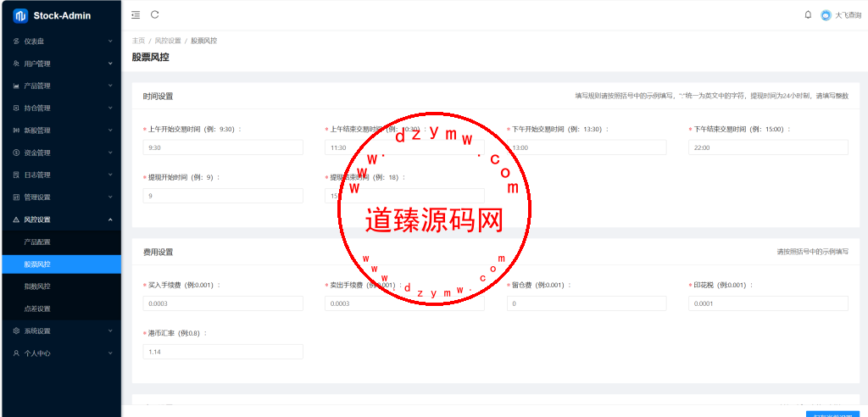Focus the 提现开始时间 input field
The image size is (868, 417).
[x=223, y=196]
